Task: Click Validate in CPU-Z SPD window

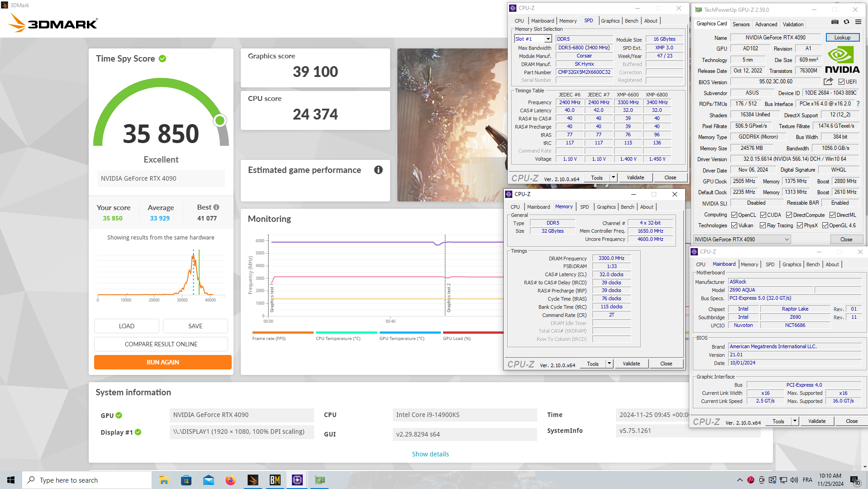Action: [x=635, y=177]
